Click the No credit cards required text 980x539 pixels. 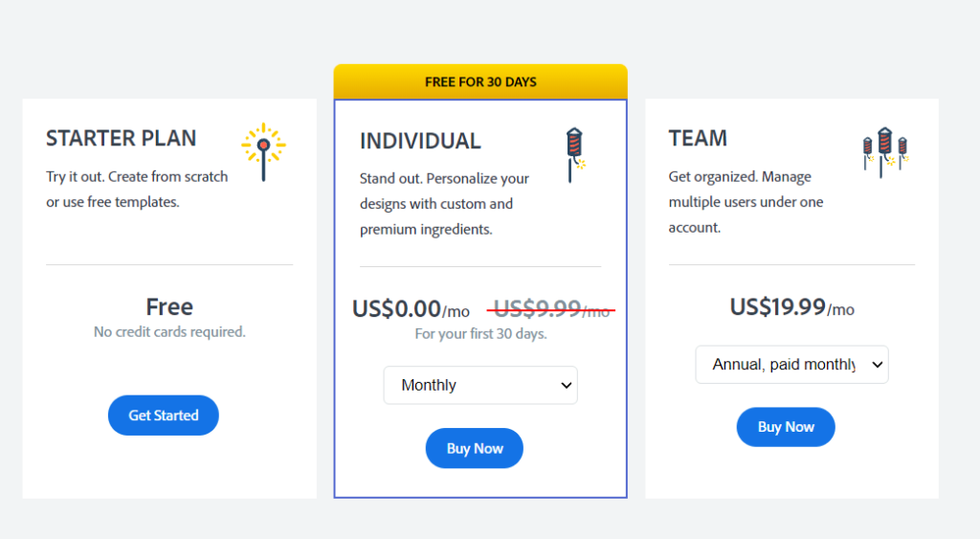(x=169, y=332)
